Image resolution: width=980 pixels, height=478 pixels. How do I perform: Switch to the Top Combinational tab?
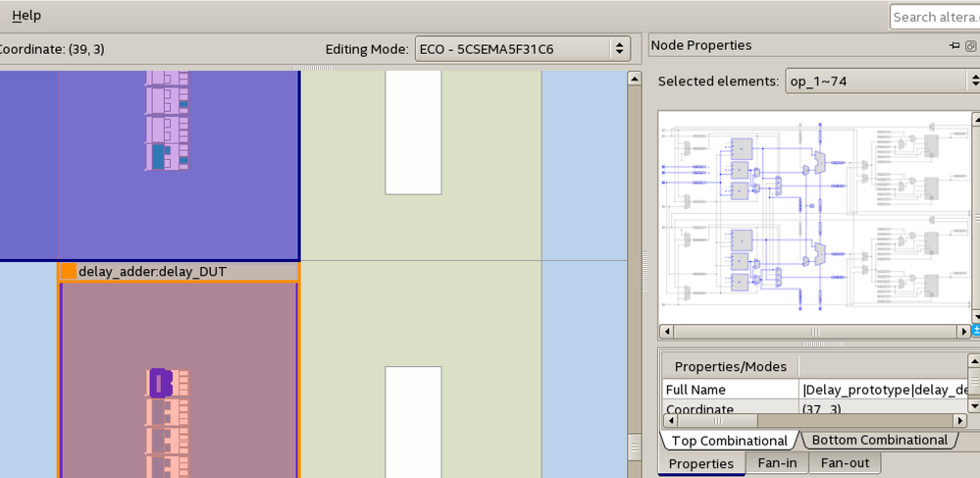click(729, 441)
